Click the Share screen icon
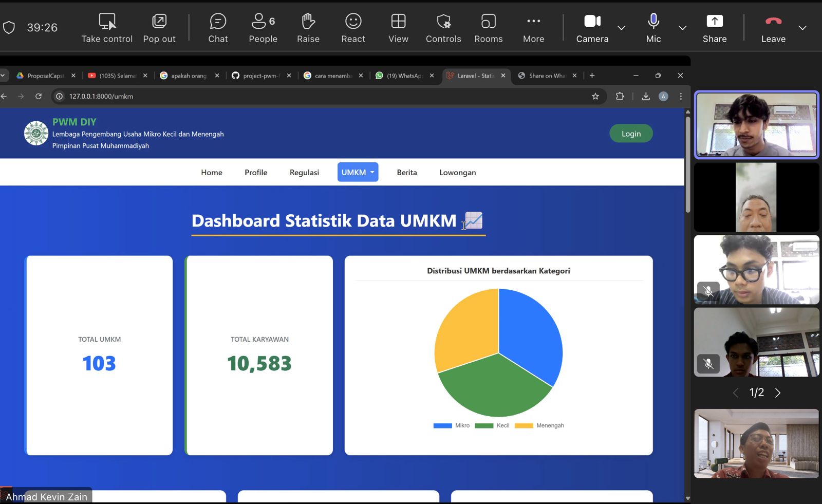The width and height of the screenshot is (822, 504). [714, 28]
